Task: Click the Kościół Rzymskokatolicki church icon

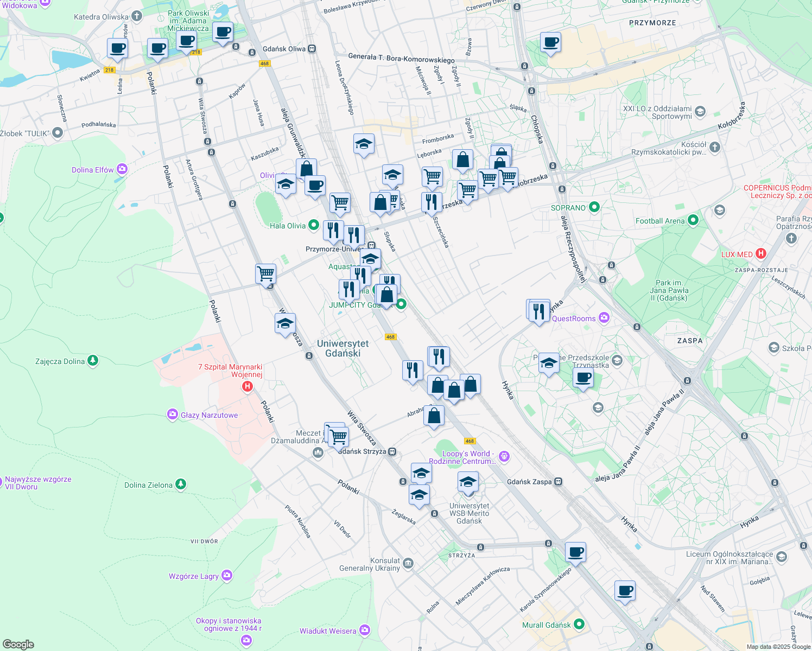Action: [715, 146]
